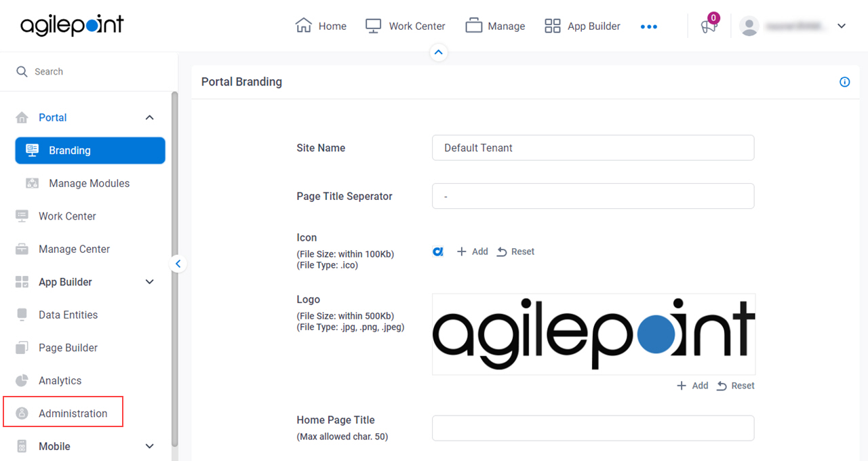Collapse the left sidebar arrow
The image size is (868, 461).
pos(178,264)
